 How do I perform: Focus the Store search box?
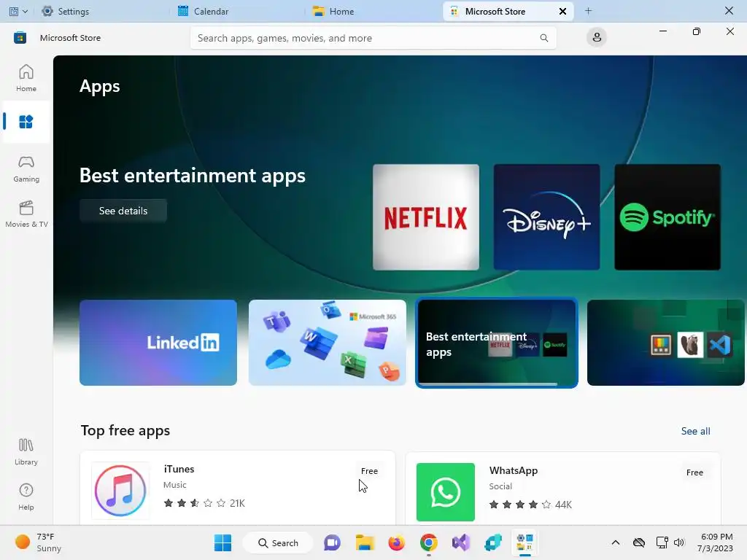point(373,38)
